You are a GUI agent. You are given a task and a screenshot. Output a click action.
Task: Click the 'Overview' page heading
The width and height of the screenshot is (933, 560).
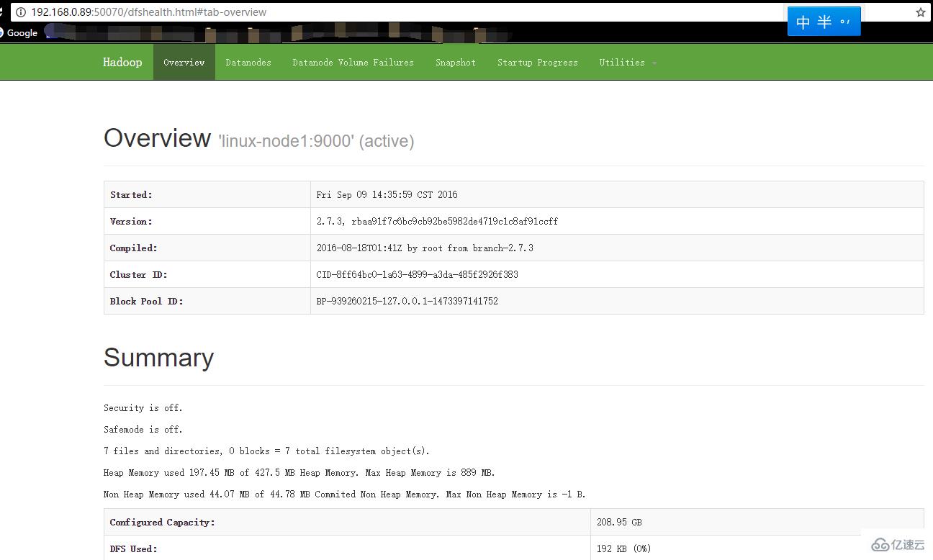pos(157,137)
